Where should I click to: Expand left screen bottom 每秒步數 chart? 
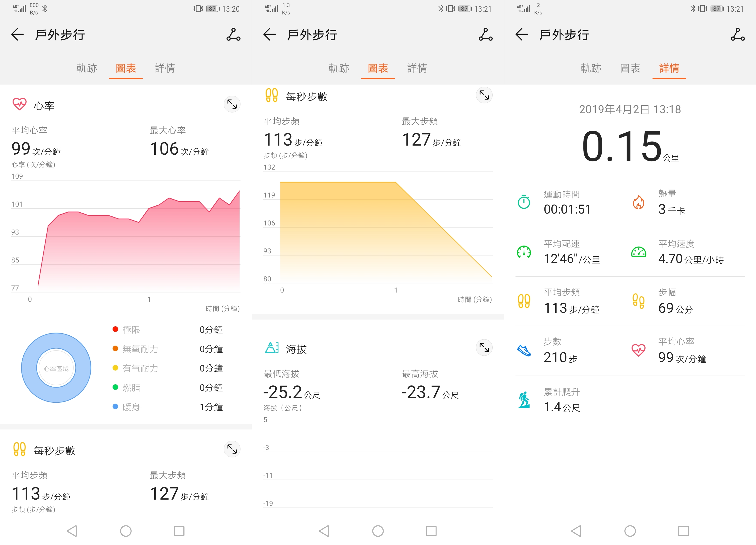point(232,449)
